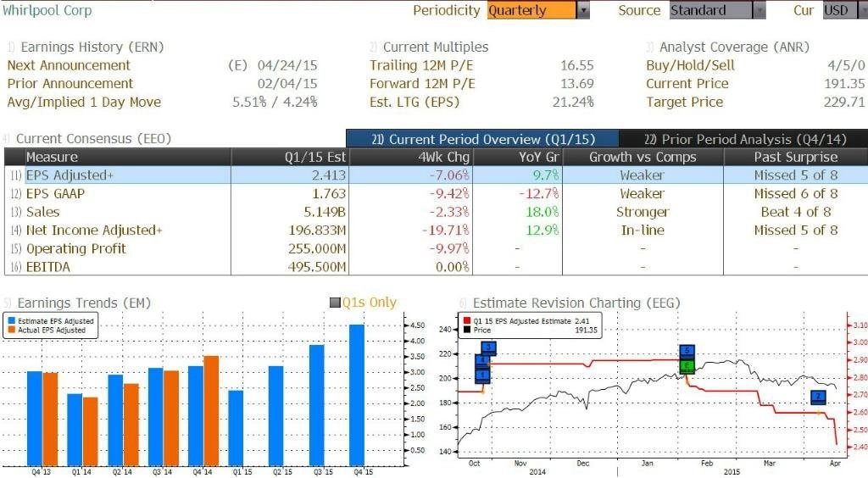Click the blue event marker labeled 5
Image resolution: width=868 pixels, height=478 pixels.
[687, 351]
